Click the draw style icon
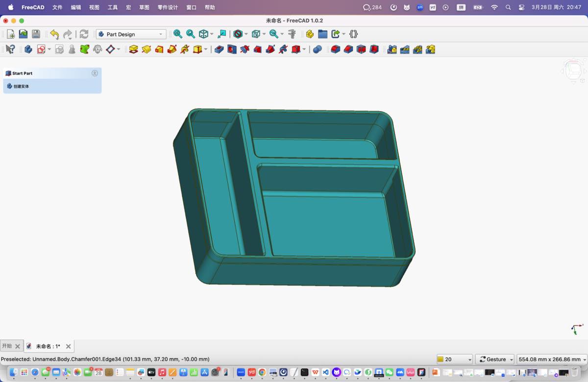Image resolution: width=588 pixels, height=382 pixels. tap(238, 34)
